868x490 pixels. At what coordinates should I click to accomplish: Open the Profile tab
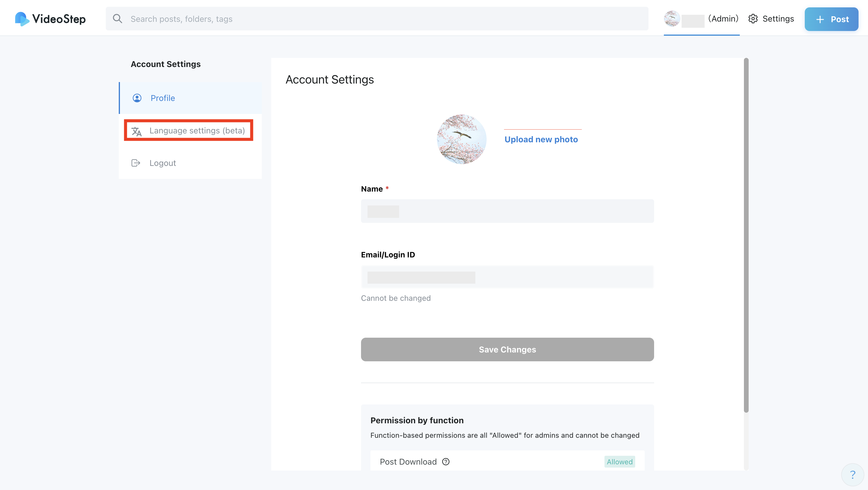coord(163,98)
